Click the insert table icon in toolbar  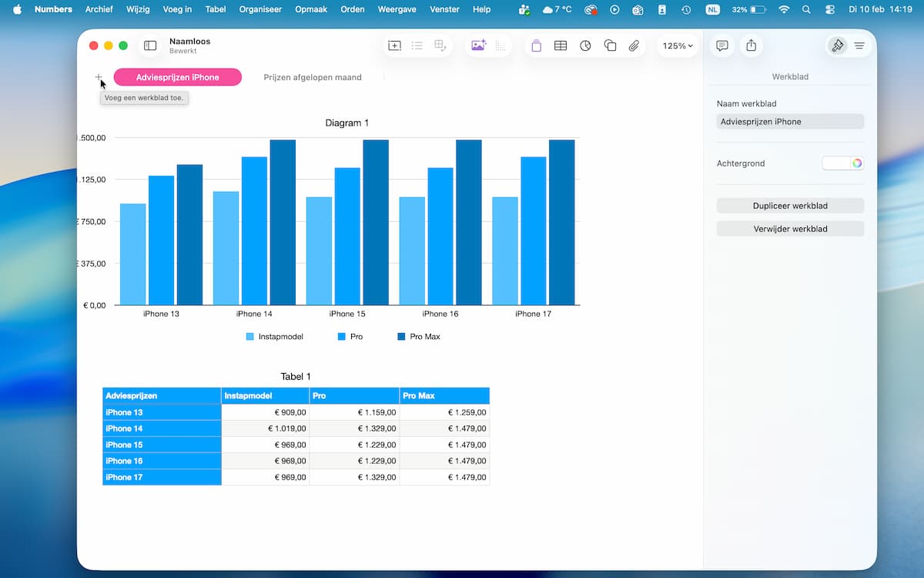(561, 46)
